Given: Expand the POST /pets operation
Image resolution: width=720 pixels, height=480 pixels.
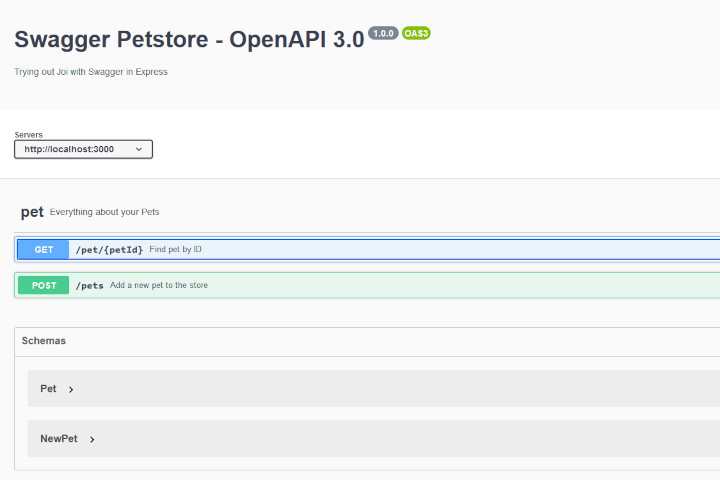Looking at the screenshot, I should [x=367, y=285].
